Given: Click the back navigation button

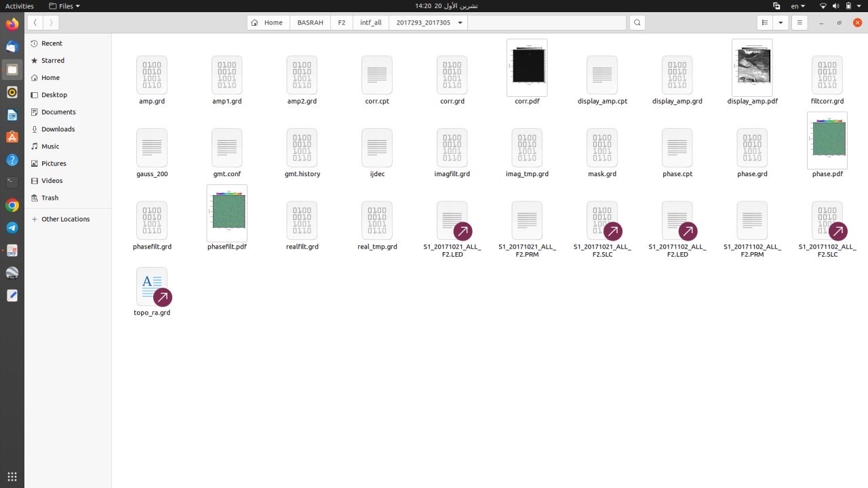Looking at the screenshot, I should point(35,22).
